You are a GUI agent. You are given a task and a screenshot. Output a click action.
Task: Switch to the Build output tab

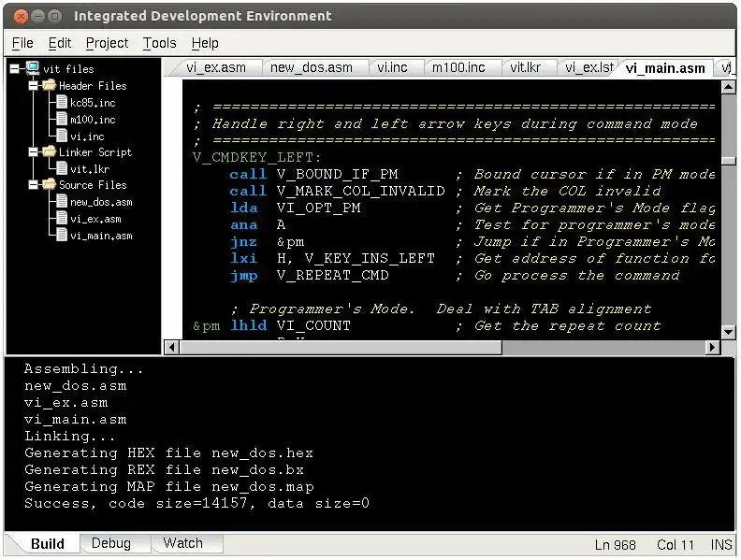tap(48, 544)
